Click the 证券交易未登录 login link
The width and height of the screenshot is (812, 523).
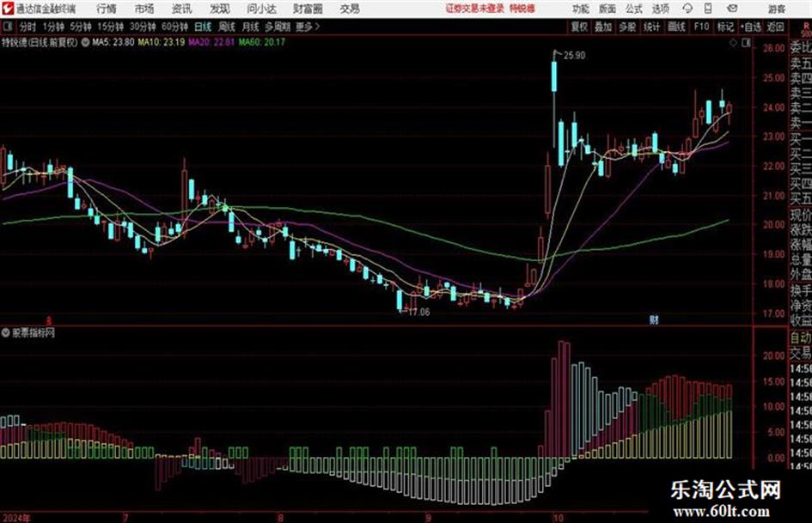point(474,9)
